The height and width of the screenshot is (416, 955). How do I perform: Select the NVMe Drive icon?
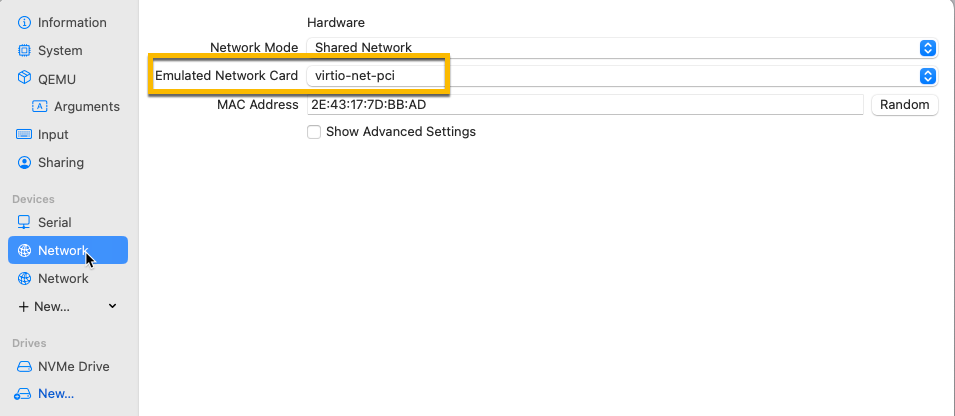[24, 367]
